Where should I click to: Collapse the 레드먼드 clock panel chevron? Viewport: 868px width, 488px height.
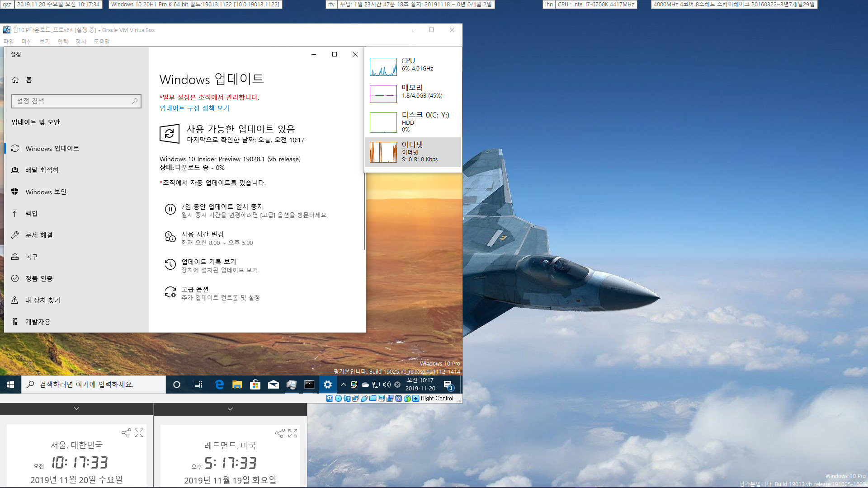pyautogui.click(x=230, y=409)
